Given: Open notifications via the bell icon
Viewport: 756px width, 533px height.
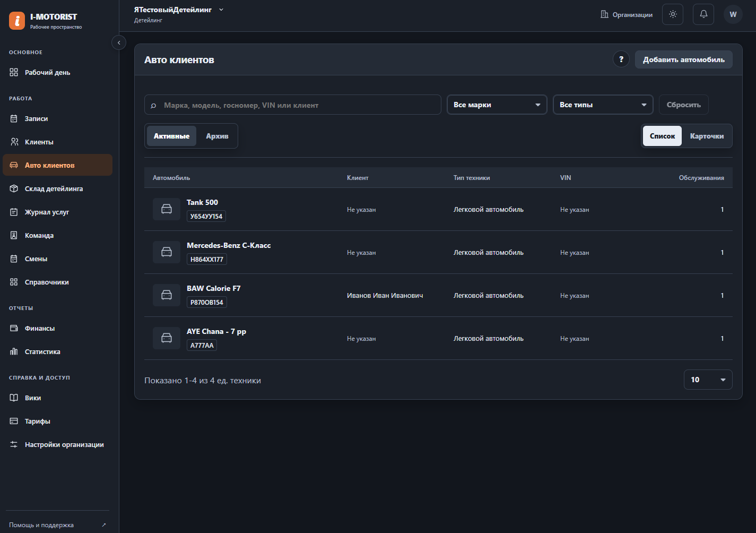Looking at the screenshot, I should [x=703, y=14].
